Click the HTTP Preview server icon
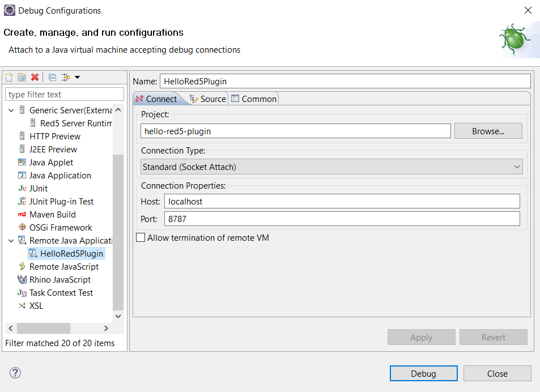This screenshot has height=392, width=540. point(22,137)
